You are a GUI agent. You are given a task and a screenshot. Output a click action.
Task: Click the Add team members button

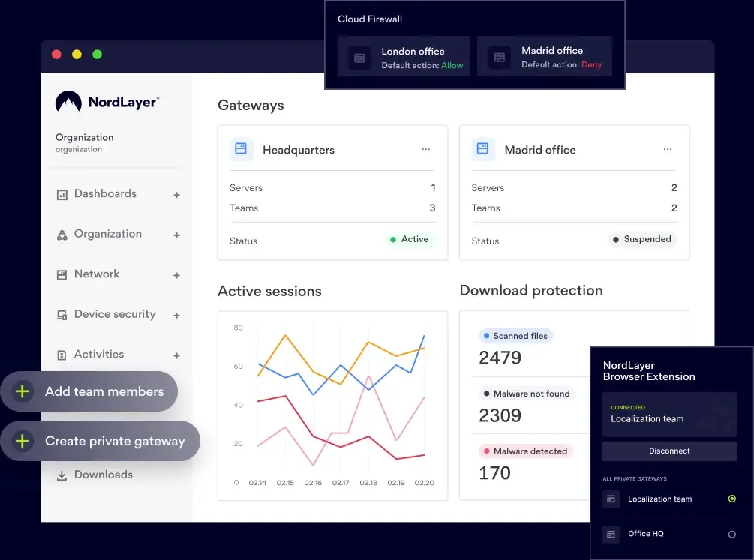tap(89, 391)
